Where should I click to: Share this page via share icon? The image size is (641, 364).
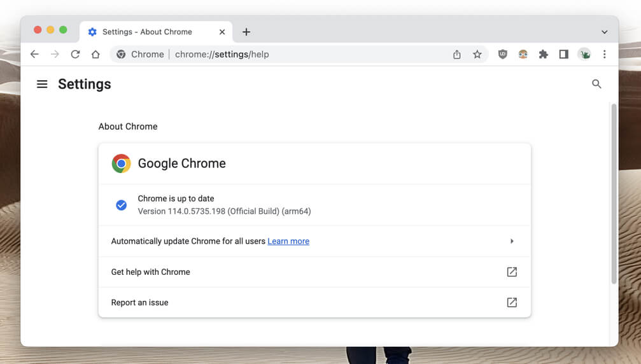point(456,54)
